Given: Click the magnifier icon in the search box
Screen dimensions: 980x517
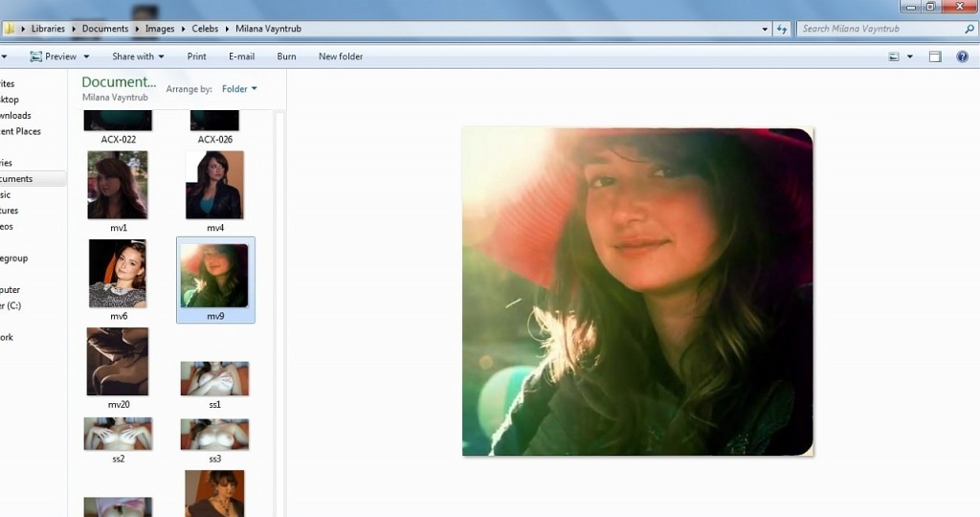Looking at the screenshot, I should 969,29.
